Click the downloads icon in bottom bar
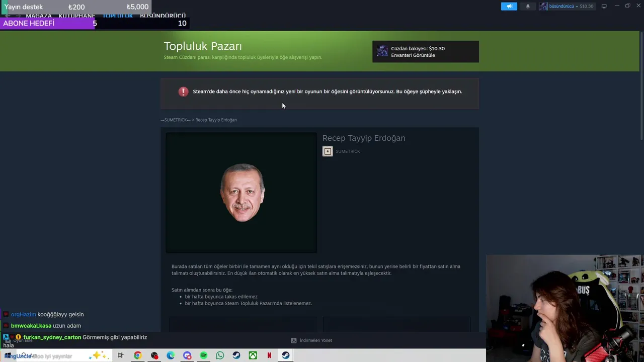644x362 pixels. coord(294,340)
